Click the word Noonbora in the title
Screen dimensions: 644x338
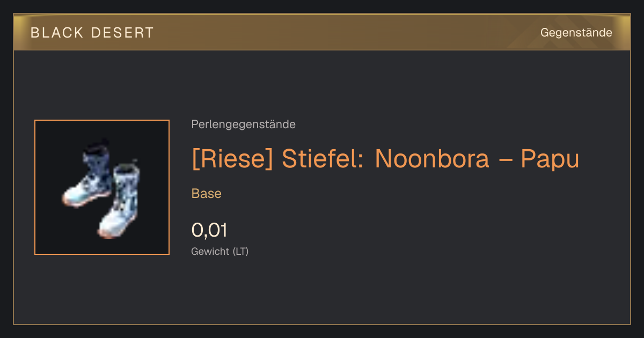[x=432, y=159]
